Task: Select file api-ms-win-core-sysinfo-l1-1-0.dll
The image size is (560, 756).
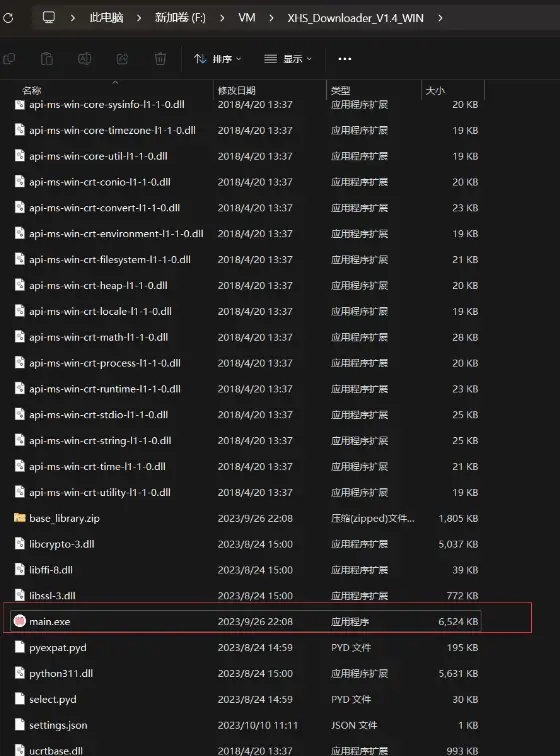Action: point(107,104)
